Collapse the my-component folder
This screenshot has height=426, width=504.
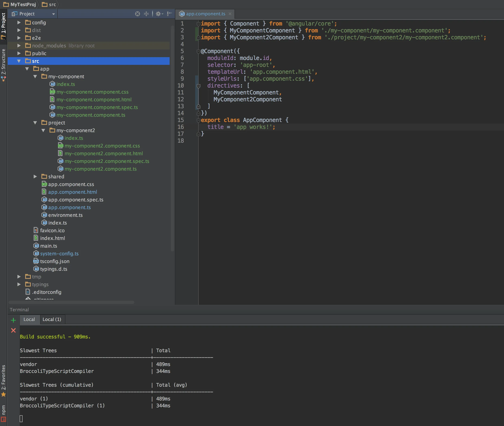(x=35, y=77)
